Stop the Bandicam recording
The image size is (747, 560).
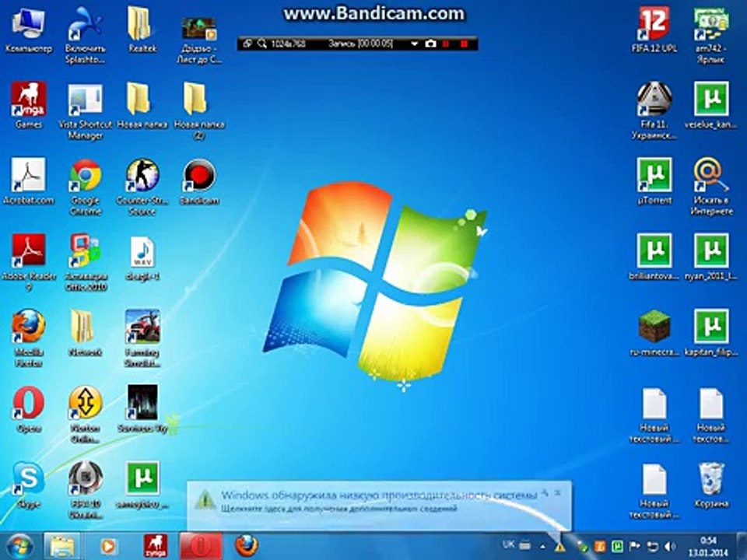(464, 44)
